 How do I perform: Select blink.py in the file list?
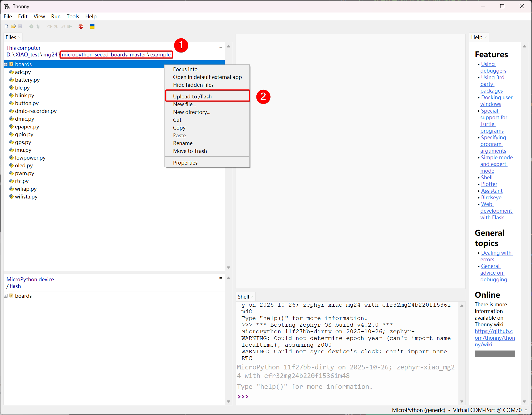[24, 95]
